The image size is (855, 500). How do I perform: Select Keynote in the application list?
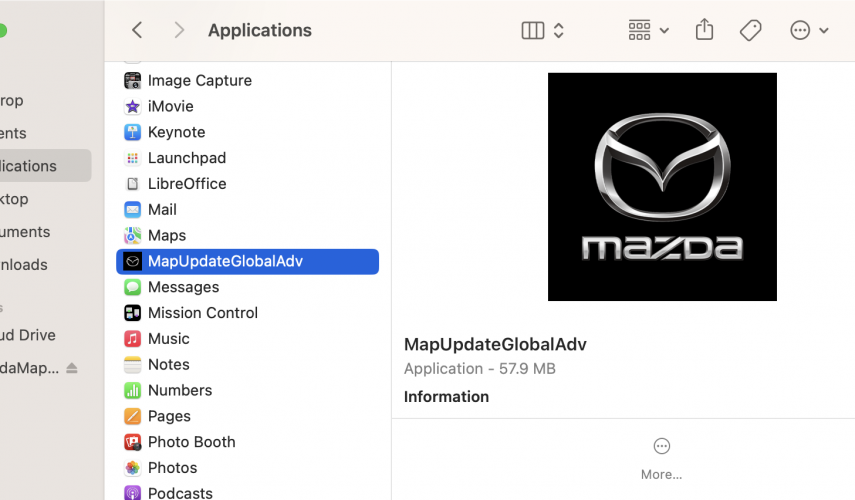(176, 132)
